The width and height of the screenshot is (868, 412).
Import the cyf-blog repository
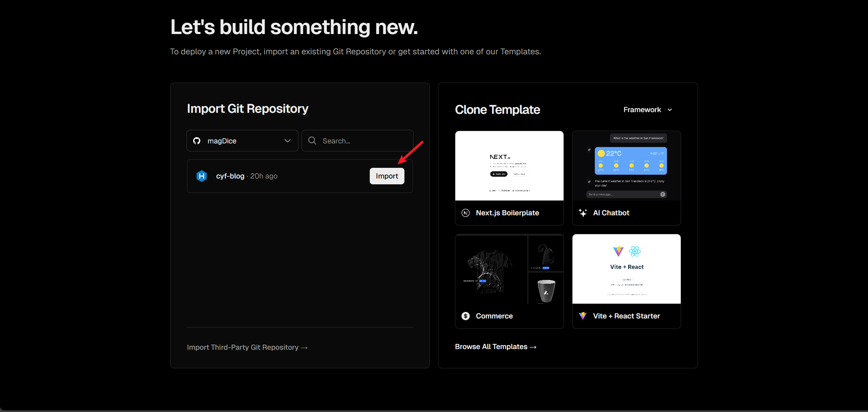click(387, 176)
